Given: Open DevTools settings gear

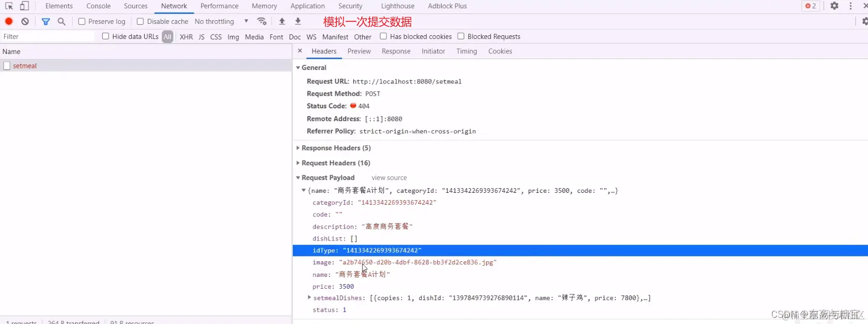Looking at the screenshot, I should coord(834,6).
